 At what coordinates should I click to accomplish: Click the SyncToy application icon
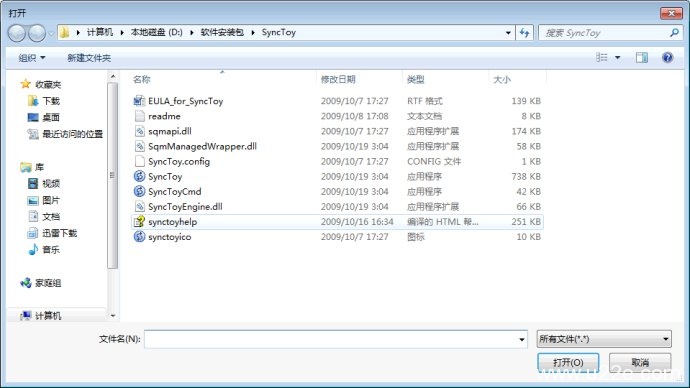click(x=139, y=176)
